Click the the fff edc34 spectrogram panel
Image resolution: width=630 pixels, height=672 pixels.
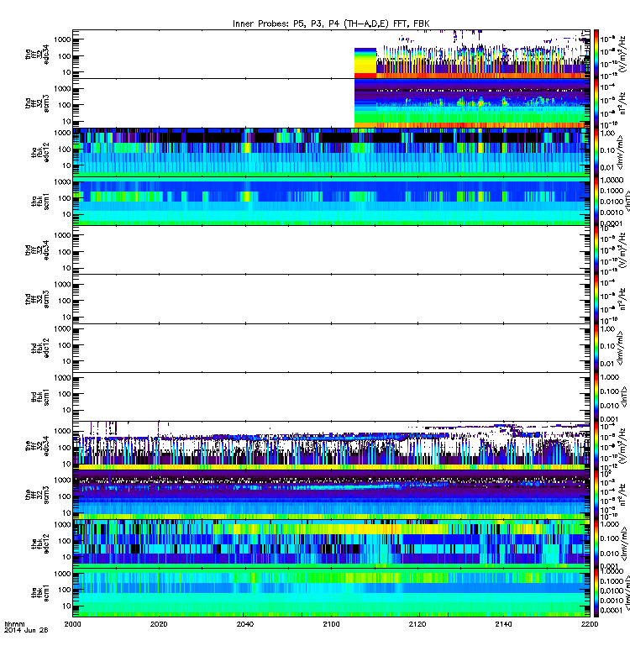coord(331,446)
